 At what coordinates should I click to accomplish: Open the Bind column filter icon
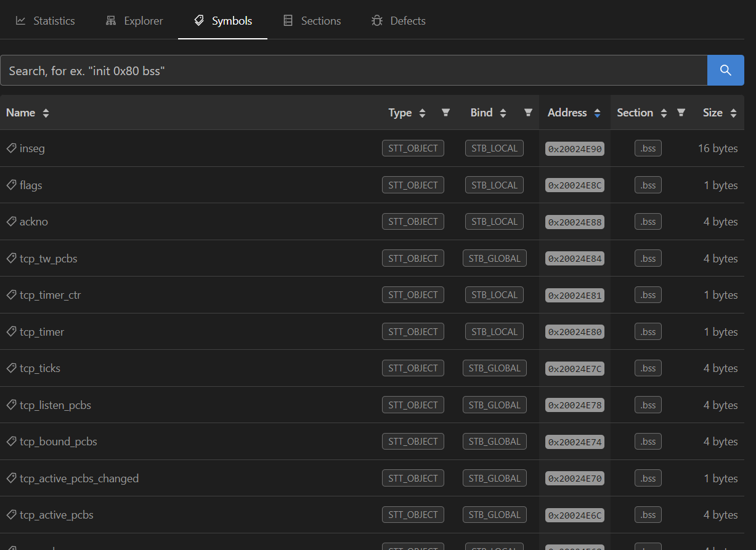[528, 113]
